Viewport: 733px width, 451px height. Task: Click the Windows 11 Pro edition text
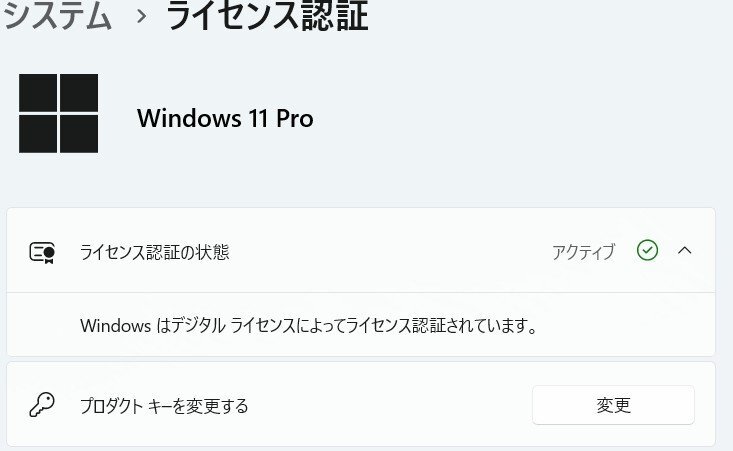(225, 118)
